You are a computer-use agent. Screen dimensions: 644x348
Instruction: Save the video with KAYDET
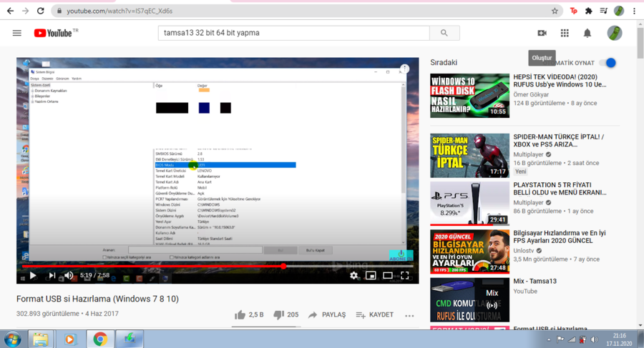[x=374, y=314]
